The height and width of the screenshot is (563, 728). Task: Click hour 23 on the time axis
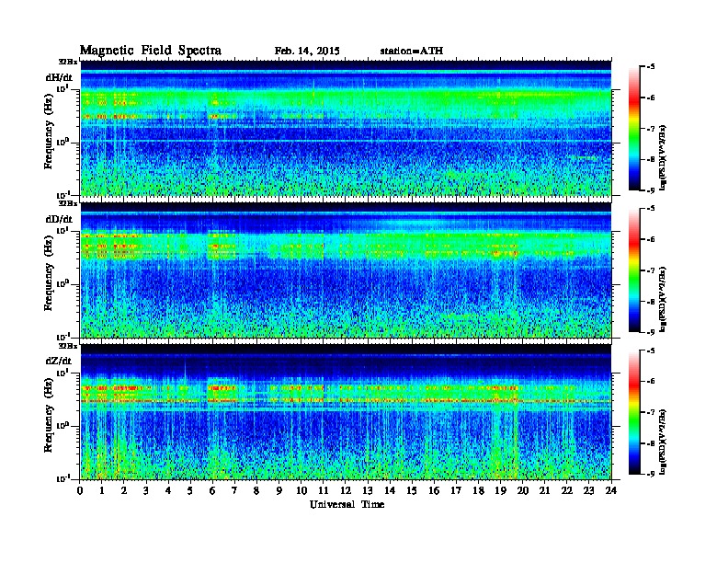pyautogui.click(x=588, y=490)
